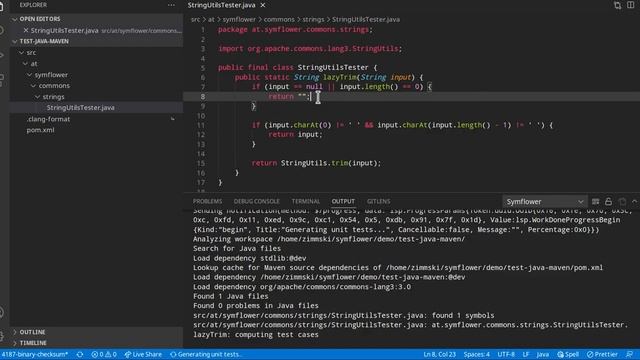Click 'Load dependency stdlib:@dev' output line

point(249,258)
